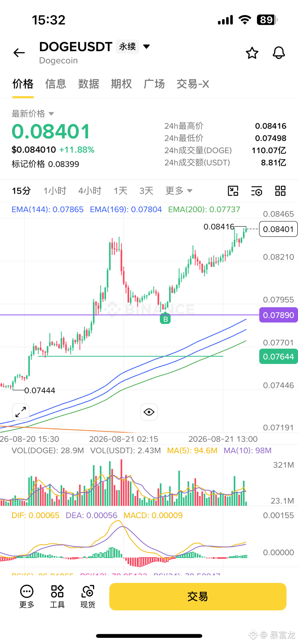Tap the battery indicator in status bar
The height and width of the screenshot is (644, 298).
point(267,20)
